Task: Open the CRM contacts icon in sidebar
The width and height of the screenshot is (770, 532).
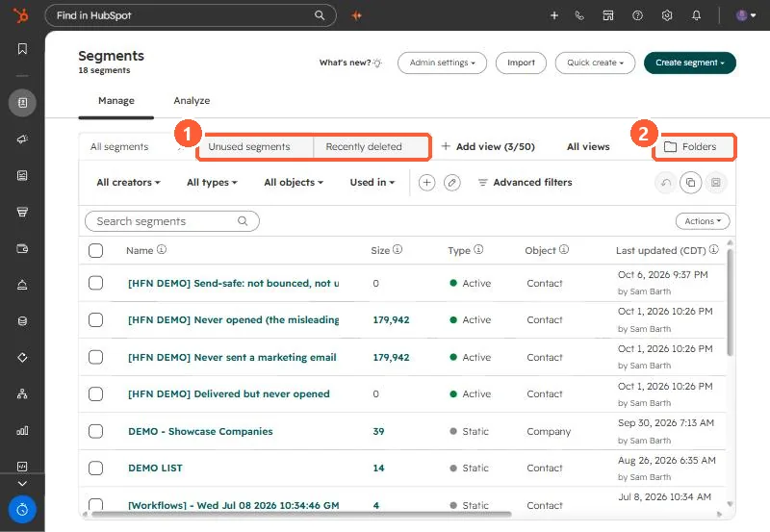Action: click(22, 103)
